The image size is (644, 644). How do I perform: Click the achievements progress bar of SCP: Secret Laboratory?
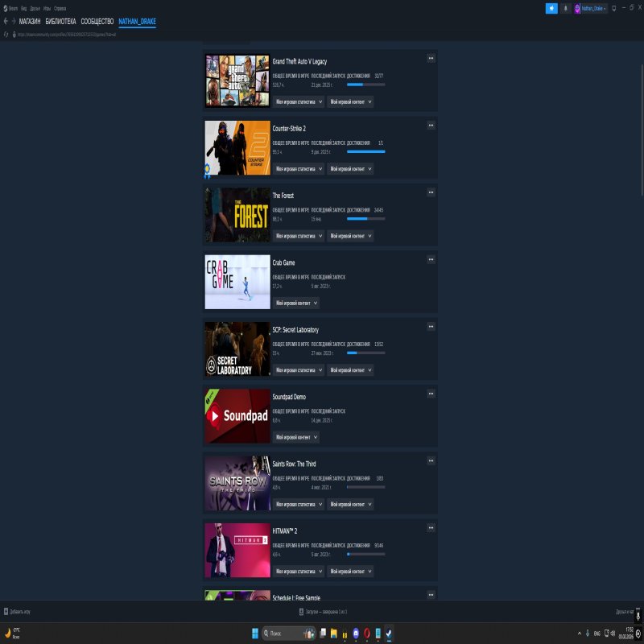[368, 352]
